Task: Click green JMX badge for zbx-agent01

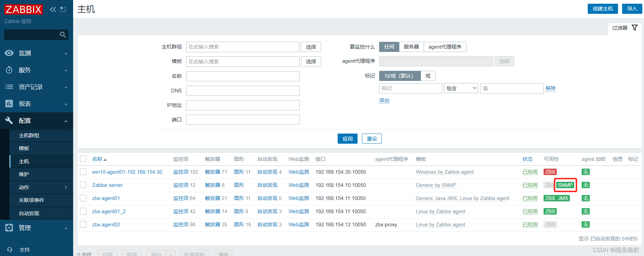Action: (x=563, y=198)
